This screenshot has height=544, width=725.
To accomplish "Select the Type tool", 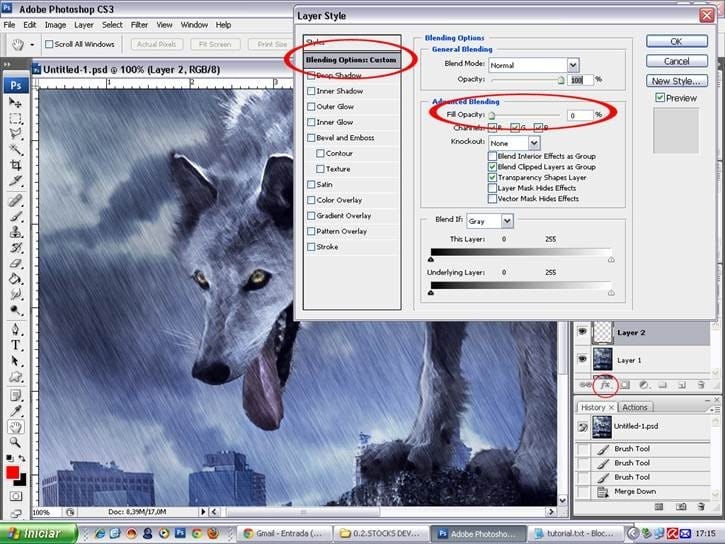I will point(15,345).
